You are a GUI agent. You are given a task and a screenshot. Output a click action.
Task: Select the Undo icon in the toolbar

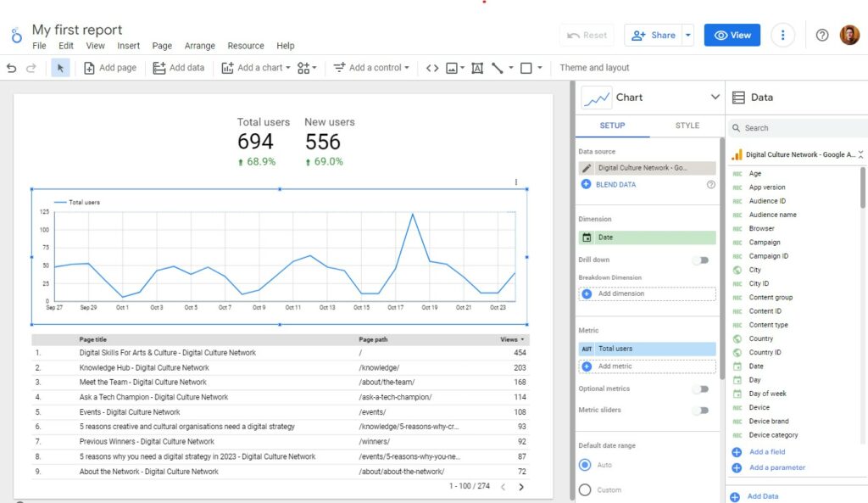[11, 67]
